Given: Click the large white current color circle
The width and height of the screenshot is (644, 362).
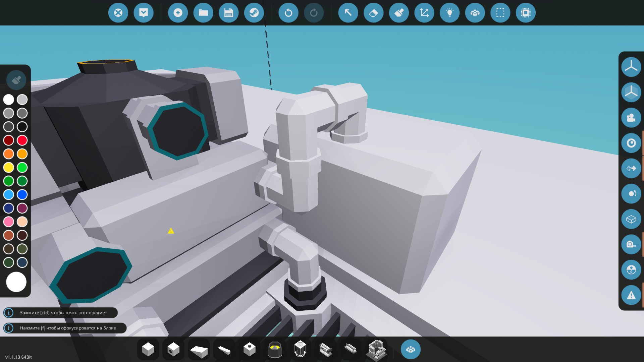Looking at the screenshot, I should pyautogui.click(x=16, y=282).
